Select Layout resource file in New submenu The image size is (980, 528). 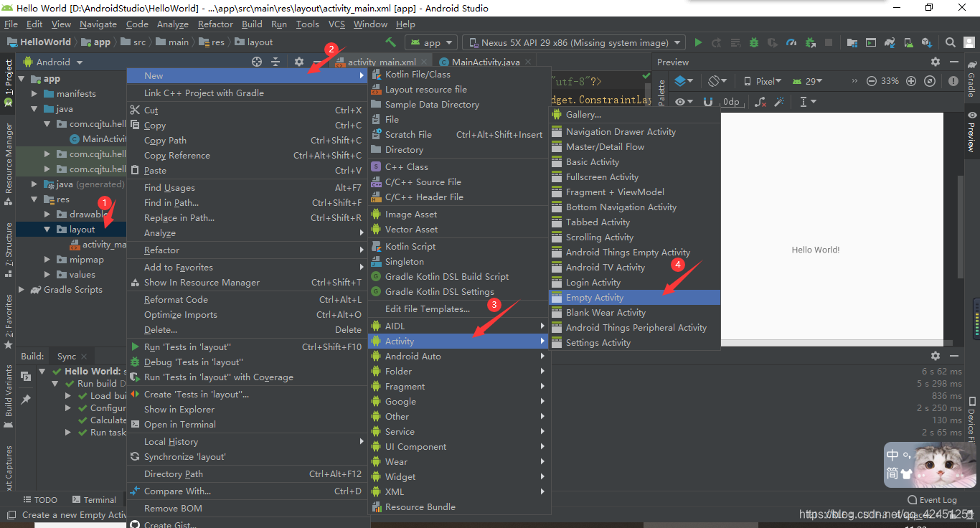[459, 90]
